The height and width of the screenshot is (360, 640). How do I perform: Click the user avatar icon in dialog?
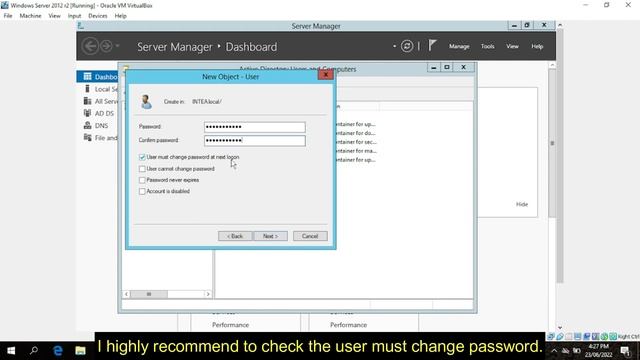[x=146, y=102]
